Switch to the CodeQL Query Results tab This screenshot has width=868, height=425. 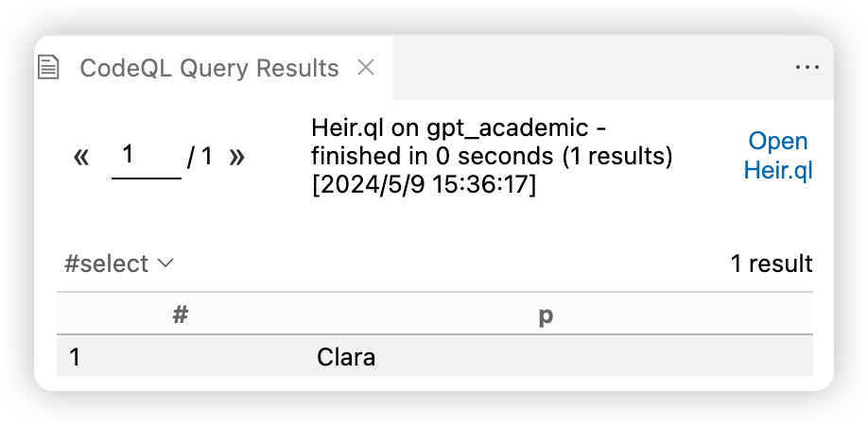pyautogui.click(x=209, y=68)
